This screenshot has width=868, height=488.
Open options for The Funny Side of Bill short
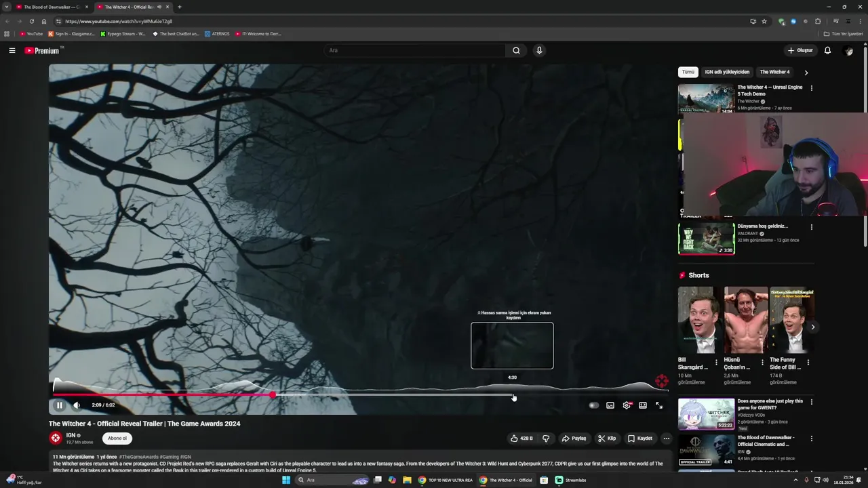click(808, 363)
